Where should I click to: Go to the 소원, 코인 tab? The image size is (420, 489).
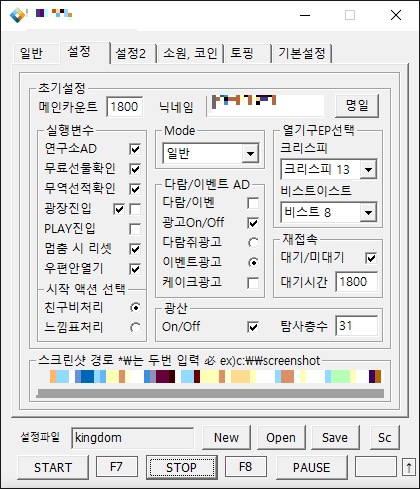click(x=190, y=53)
